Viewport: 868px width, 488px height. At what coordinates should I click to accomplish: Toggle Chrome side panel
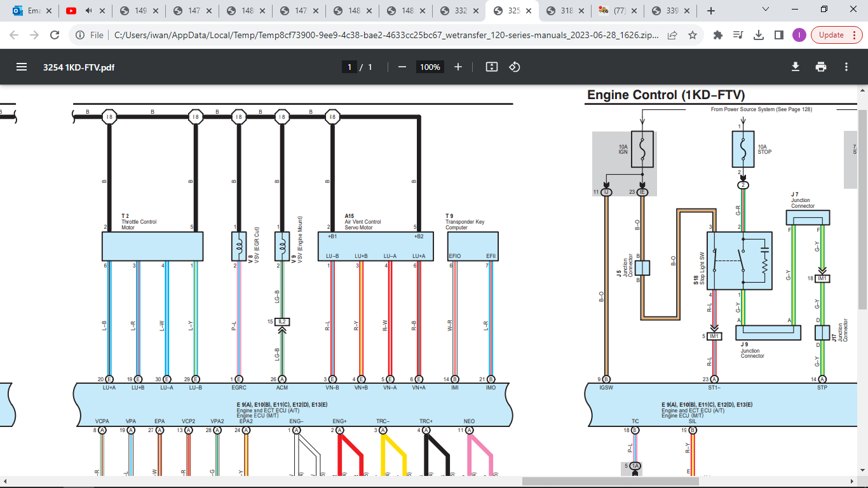778,35
